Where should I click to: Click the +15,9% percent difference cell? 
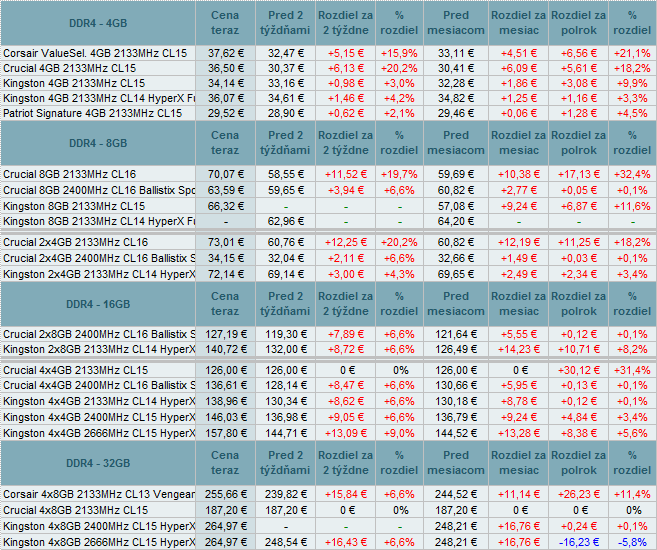click(x=399, y=53)
